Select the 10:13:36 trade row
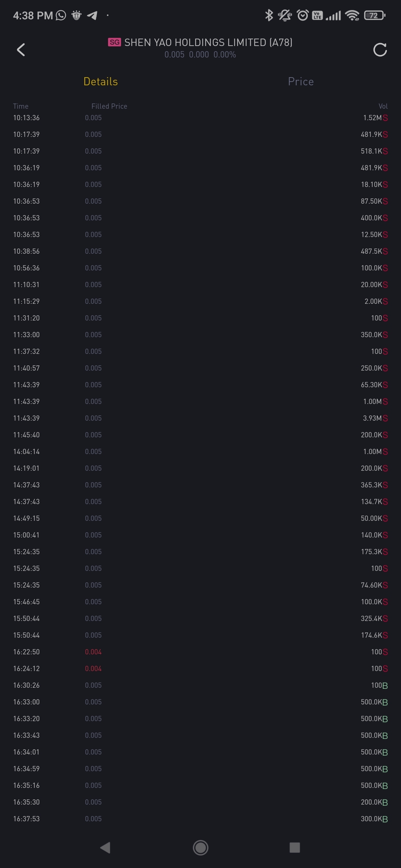Viewport: 401px width, 868px height. click(x=200, y=118)
